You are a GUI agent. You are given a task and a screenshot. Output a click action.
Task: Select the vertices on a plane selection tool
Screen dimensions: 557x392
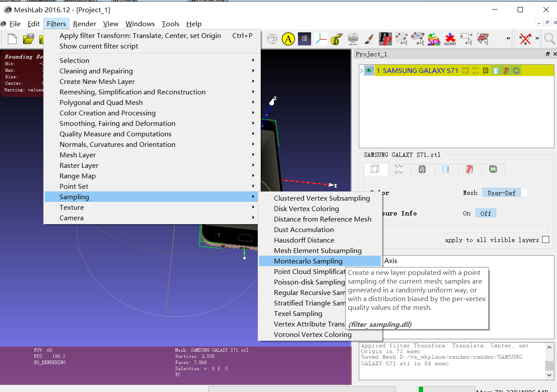[x=417, y=39]
